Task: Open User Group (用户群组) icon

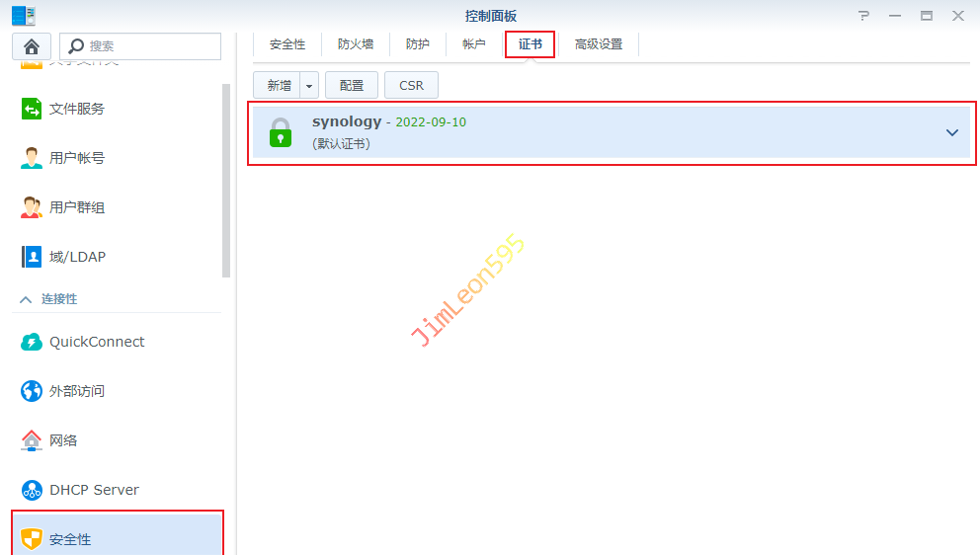Action: (32, 207)
